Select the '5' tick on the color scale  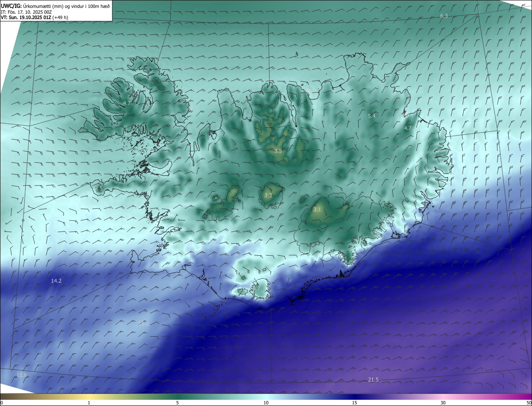point(177,403)
